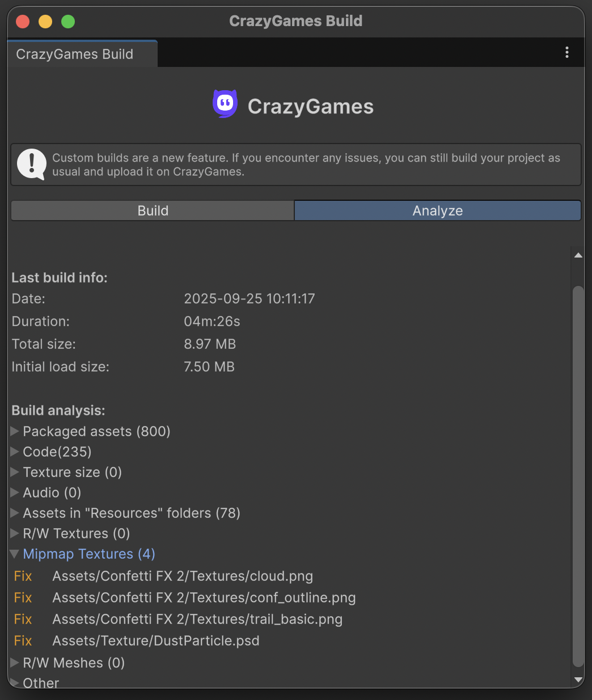Click the CrazyGames purple mascot logo
This screenshot has height=700, width=592.
225,104
